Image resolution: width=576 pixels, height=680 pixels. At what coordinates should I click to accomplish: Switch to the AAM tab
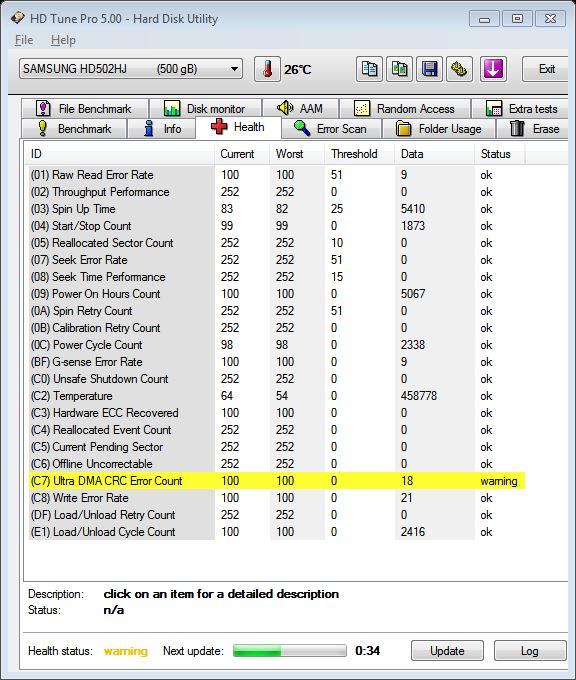[301, 108]
